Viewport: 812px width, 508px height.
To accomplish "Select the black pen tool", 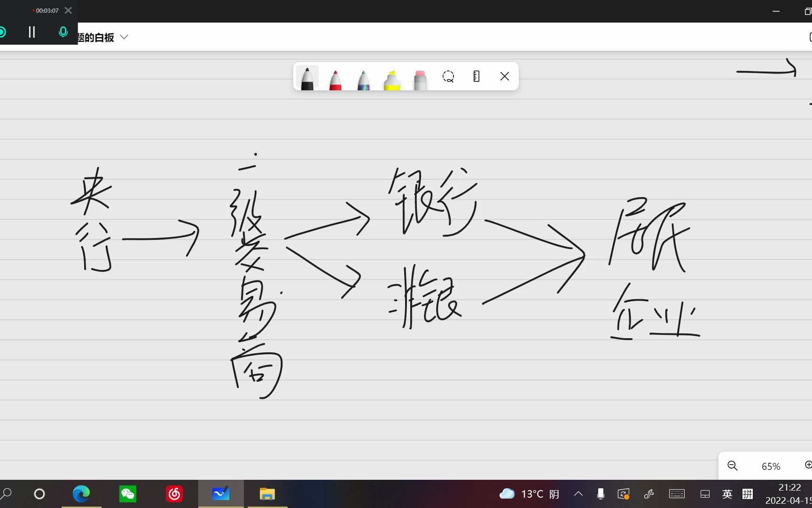I will (x=307, y=77).
